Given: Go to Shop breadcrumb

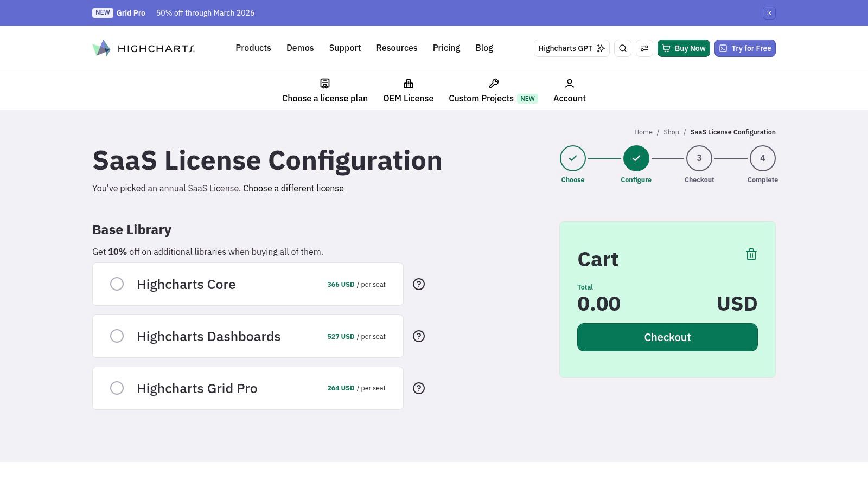Looking at the screenshot, I should tap(671, 132).
